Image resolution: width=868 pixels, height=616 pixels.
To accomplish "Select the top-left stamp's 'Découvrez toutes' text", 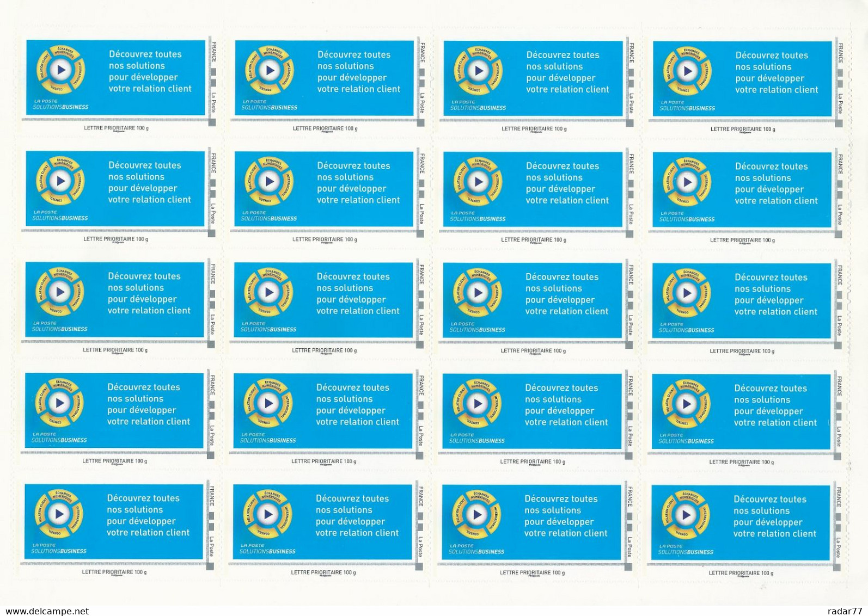I will point(145,54).
